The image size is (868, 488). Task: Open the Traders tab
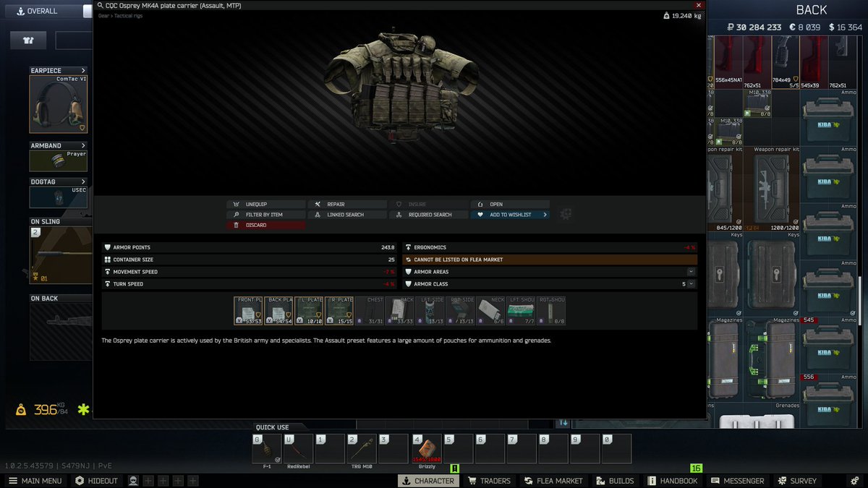point(489,481)
